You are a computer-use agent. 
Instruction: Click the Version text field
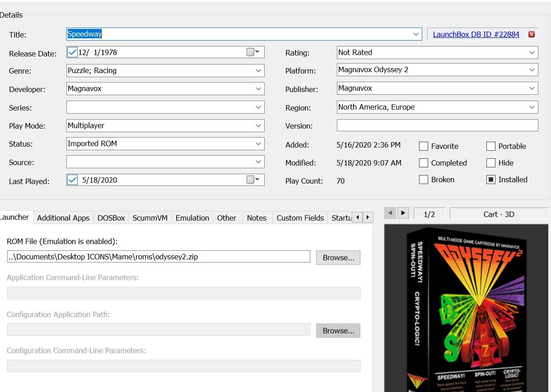[x=438, y=125]
